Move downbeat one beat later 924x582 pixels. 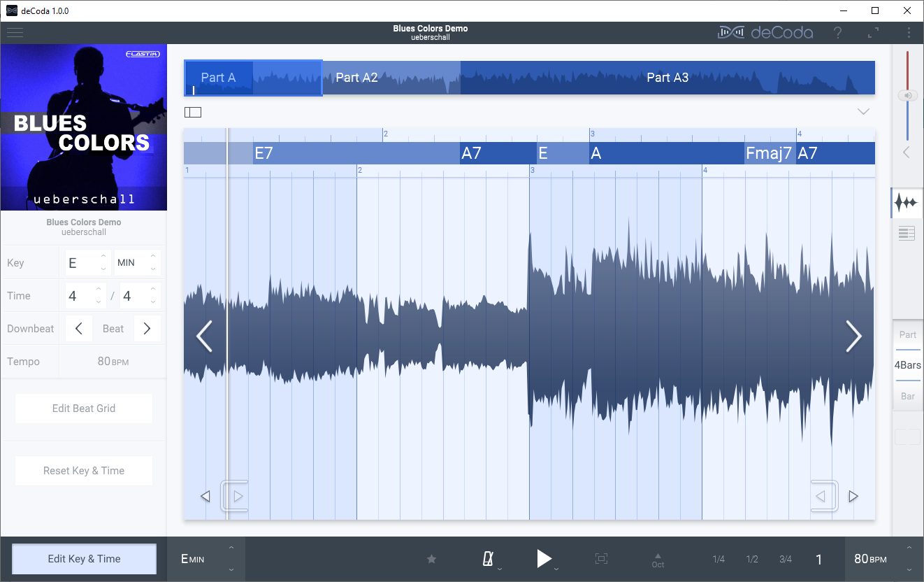(147, 329)
